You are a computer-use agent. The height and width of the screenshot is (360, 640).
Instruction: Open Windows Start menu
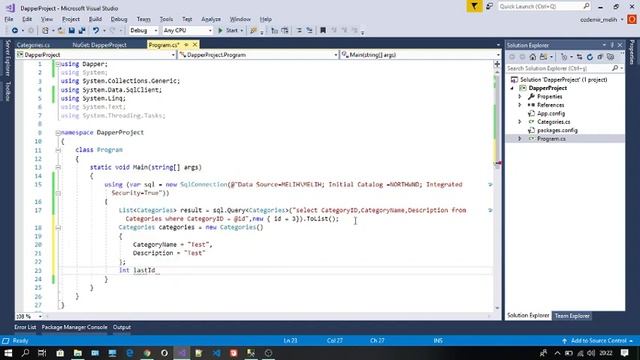click(x=8, y=353)
